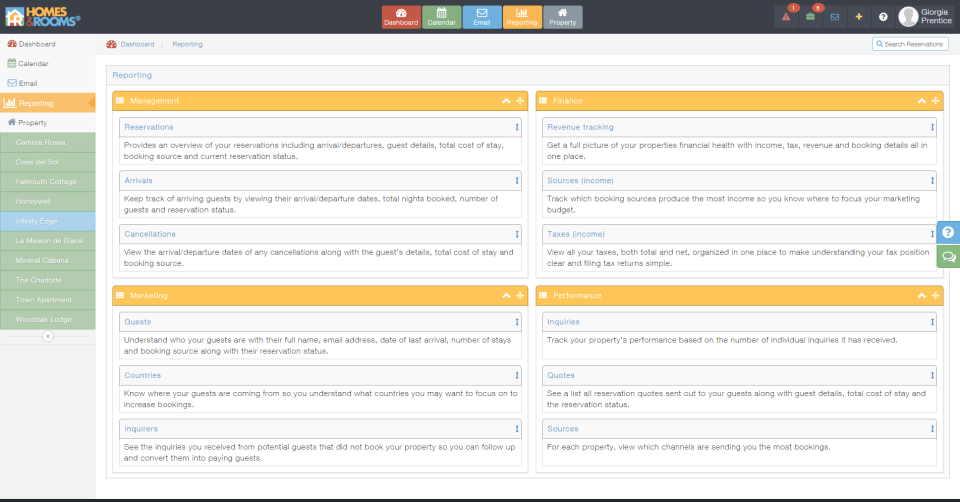The height and width of the screenshot is (502, 960).
Task: Select the Honeywell property
Action: tap(48, 201)
